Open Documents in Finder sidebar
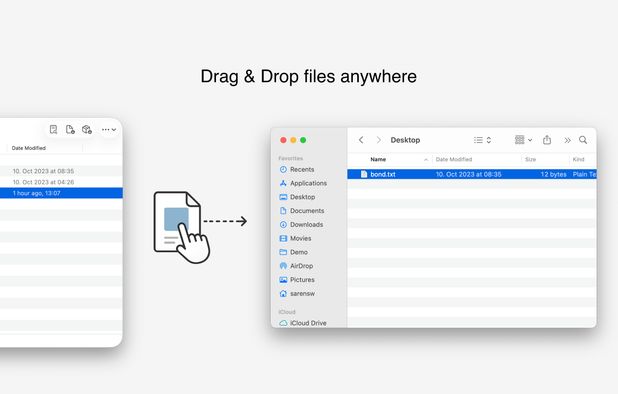 tap(302, 211)
